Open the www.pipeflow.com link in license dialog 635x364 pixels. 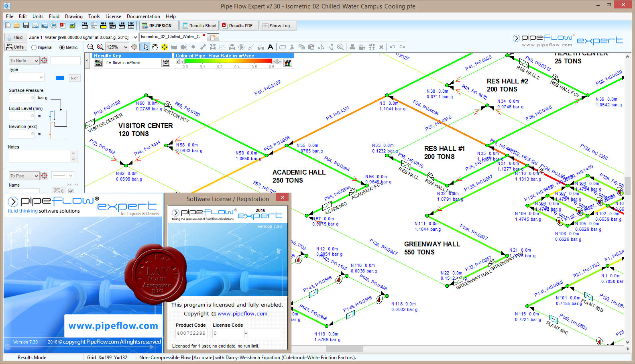tap(242, 314)
